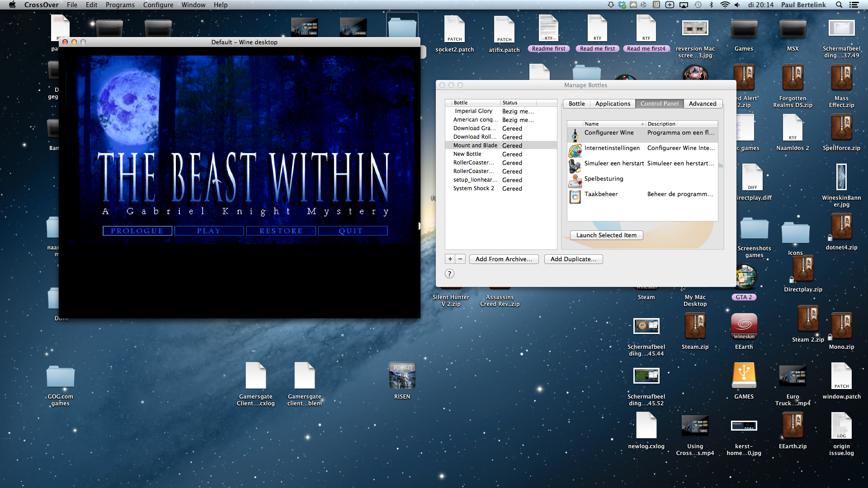Select the Euro Truck mp4 video icon
The height and width of the screenshot is (488, 868).
point(793,376)
